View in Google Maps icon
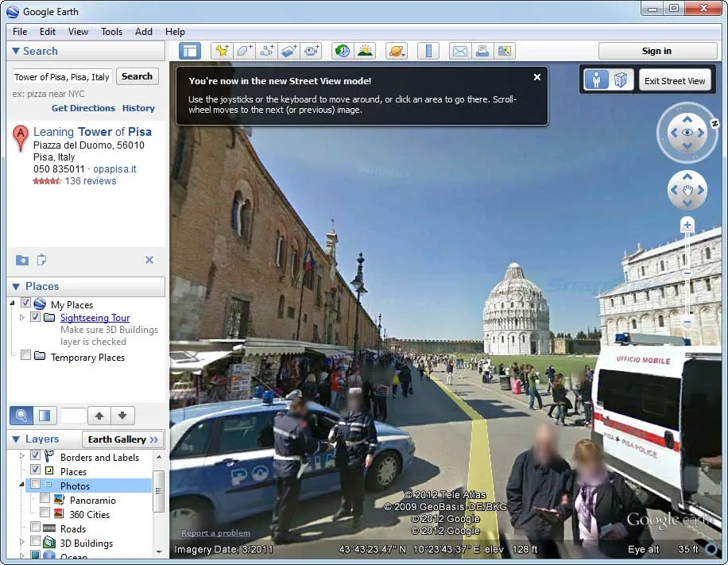Screen dimensions: 728x565 pyautogui.click(x=504, y=51)
